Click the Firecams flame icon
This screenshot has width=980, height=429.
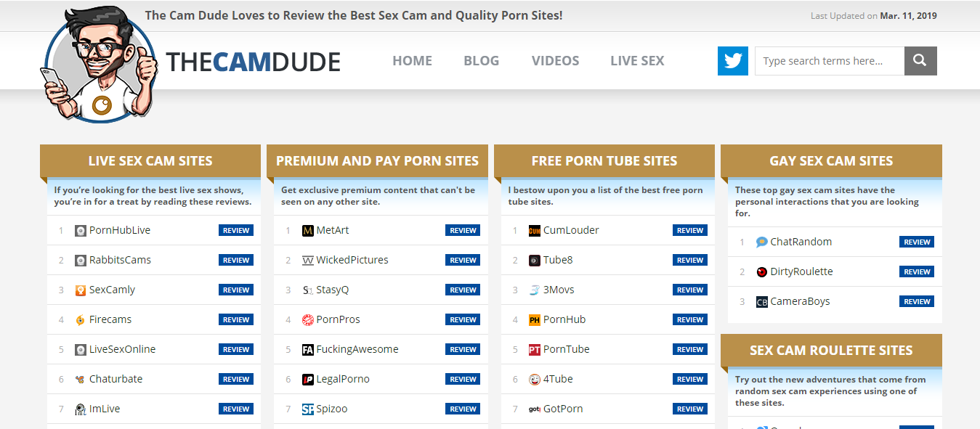click(x=81, y=319)
